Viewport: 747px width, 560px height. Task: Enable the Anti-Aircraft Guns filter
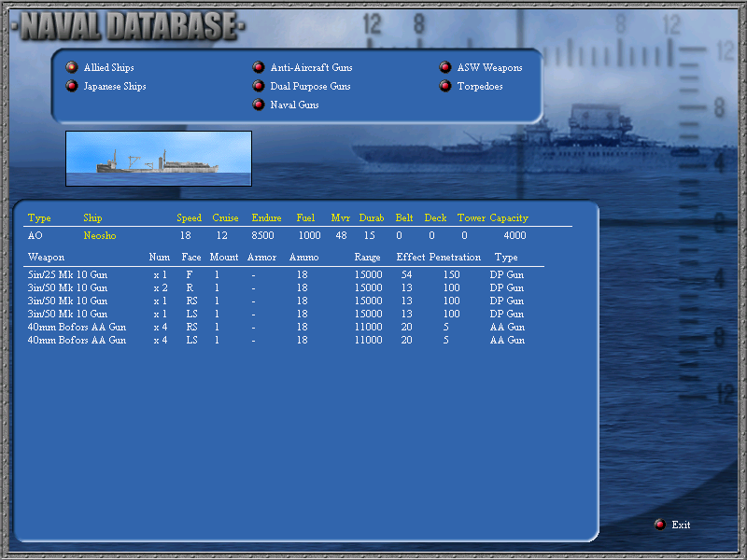[x=259, y=66]
